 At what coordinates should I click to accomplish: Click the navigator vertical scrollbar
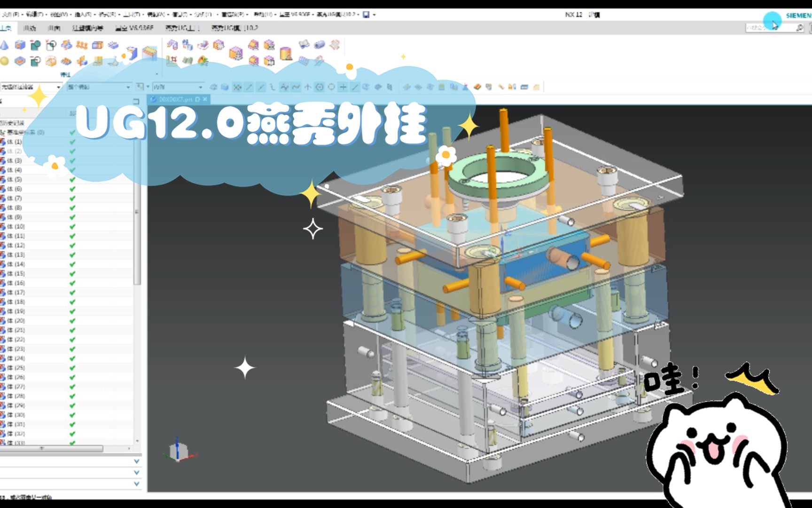click(137, 213)
